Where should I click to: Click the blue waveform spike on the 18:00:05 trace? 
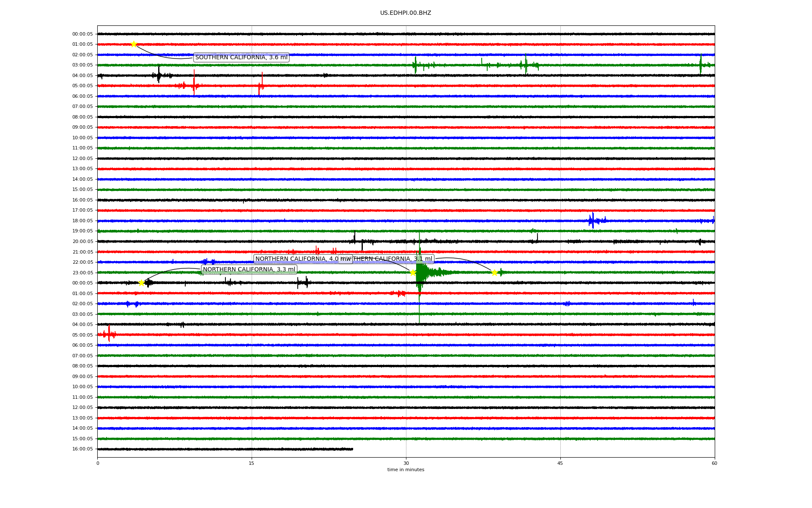pos(593,220)
